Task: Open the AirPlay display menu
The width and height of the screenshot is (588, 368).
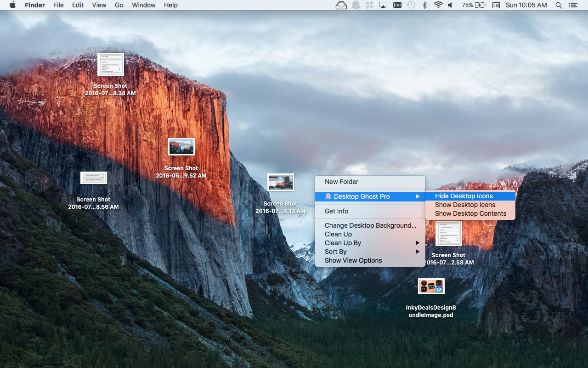Action: pos(383,5)
